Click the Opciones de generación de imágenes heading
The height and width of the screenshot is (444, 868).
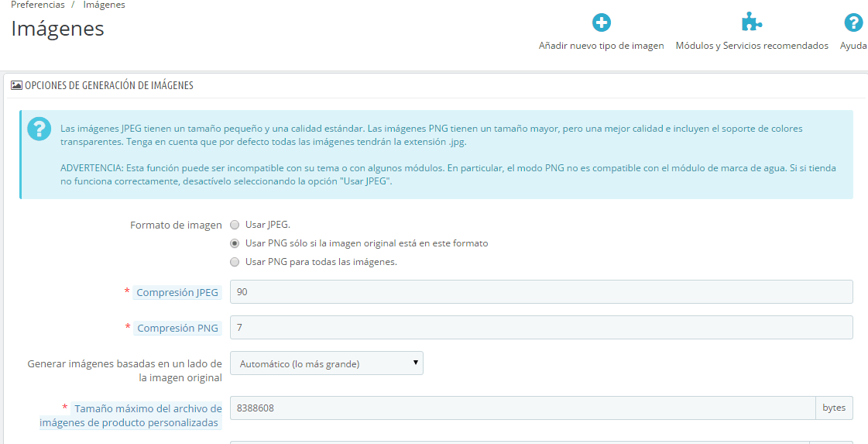pos(109,85)
